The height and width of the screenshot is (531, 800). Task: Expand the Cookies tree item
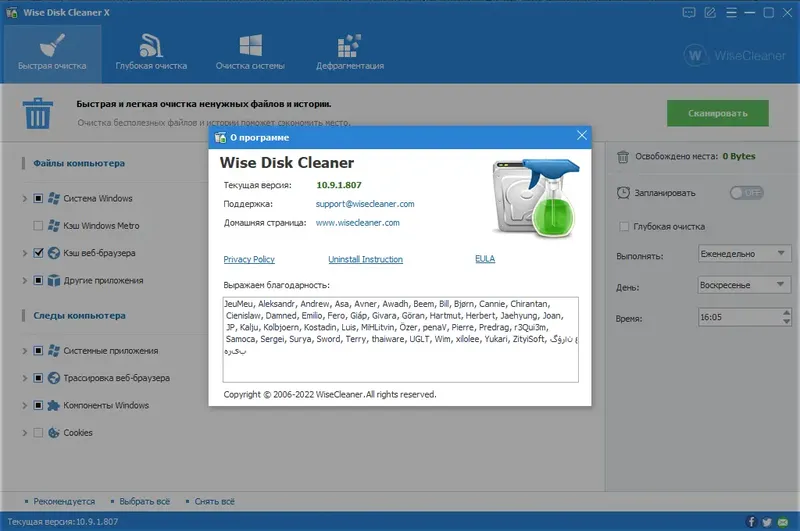tap(24, 433)
